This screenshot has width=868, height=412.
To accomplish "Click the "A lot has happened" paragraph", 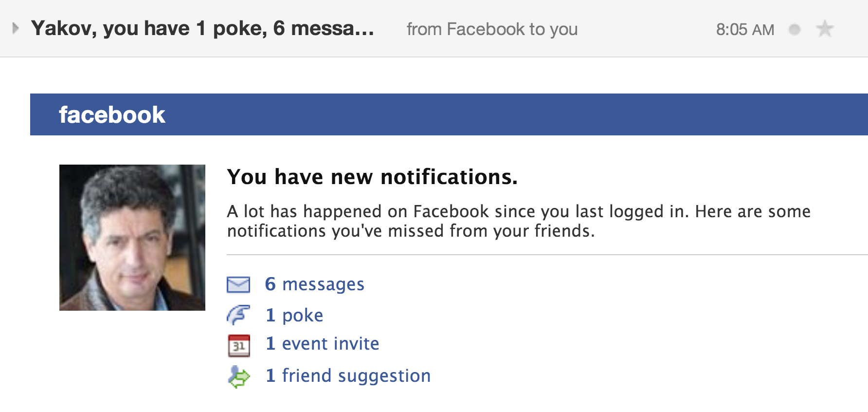I will tap(519, 221).
